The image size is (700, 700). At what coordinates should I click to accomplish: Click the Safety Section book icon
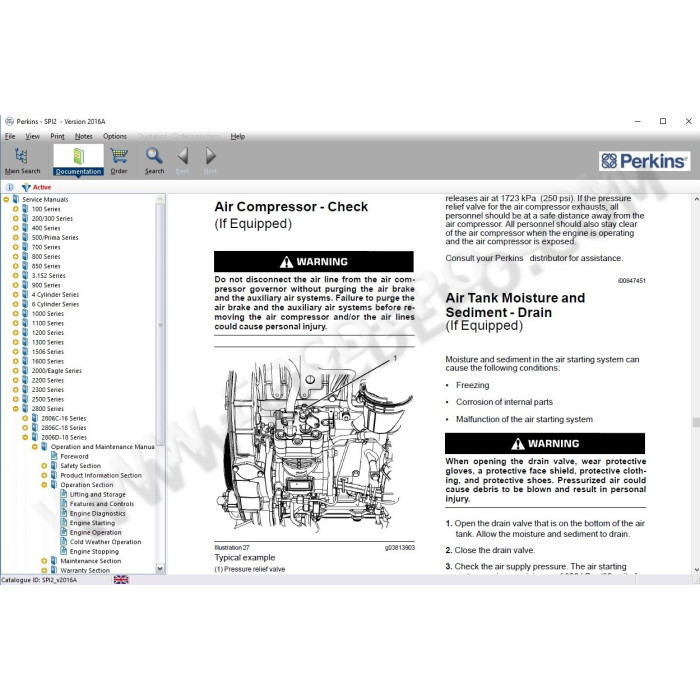[54, 466]
